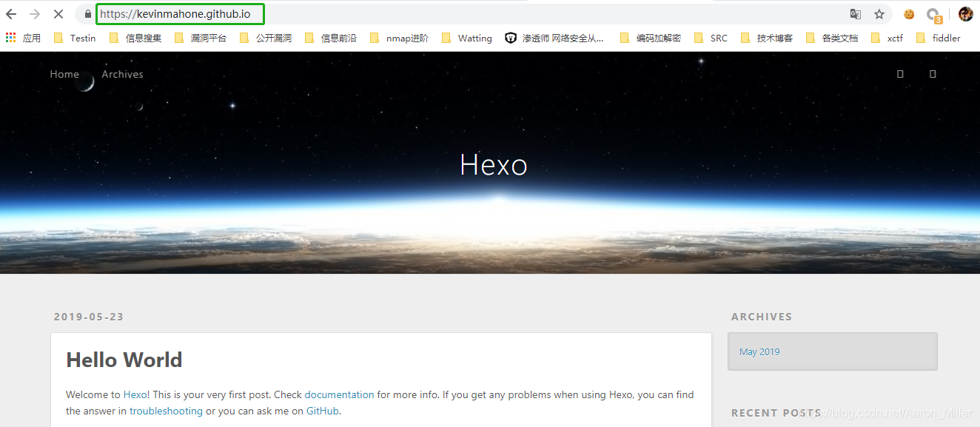The image size is (980, 427).
Task: Open the GitHub link in the post
Action: tap(323, 411)
